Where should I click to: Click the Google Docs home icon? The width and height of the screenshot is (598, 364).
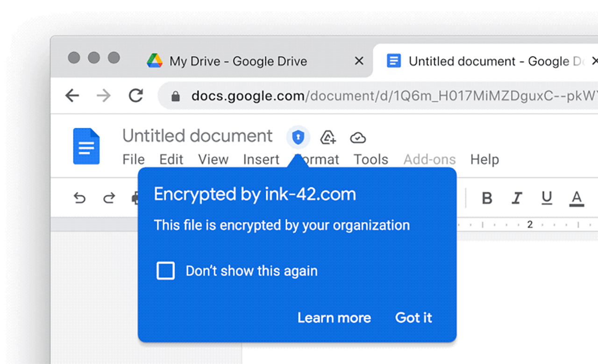point(86,147)
